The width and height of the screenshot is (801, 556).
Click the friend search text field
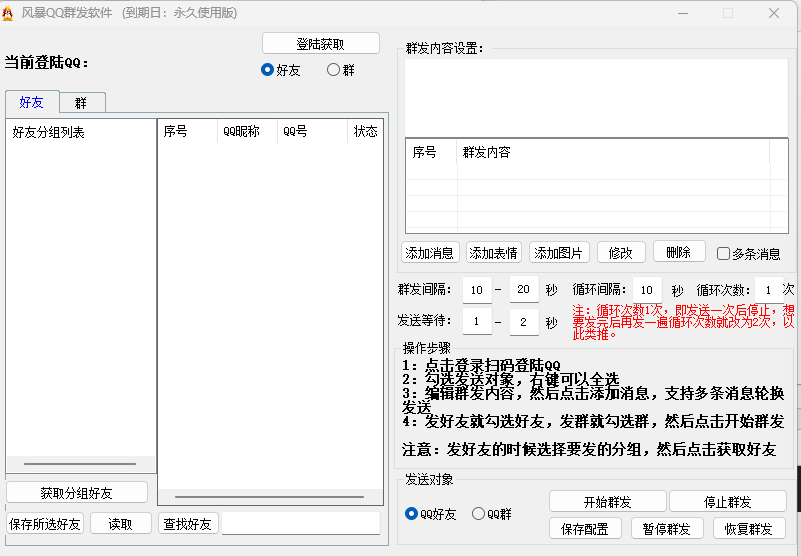[x=300, y=524]
